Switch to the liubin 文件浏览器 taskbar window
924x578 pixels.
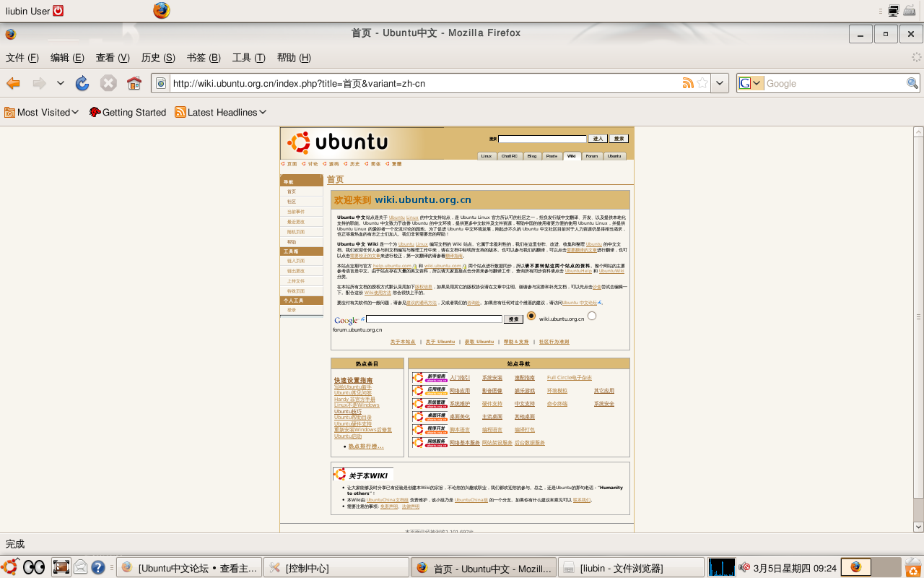[x=629, y=568]
